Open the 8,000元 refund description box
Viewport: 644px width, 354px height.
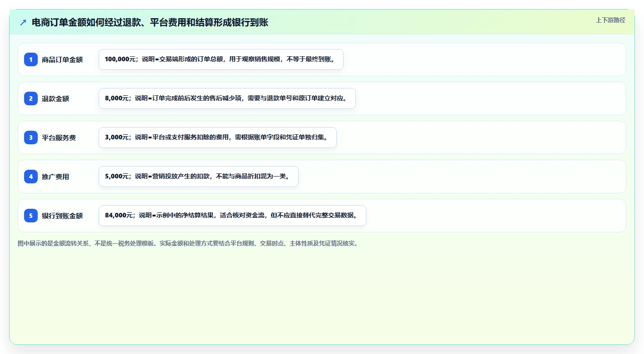[227, 98]
